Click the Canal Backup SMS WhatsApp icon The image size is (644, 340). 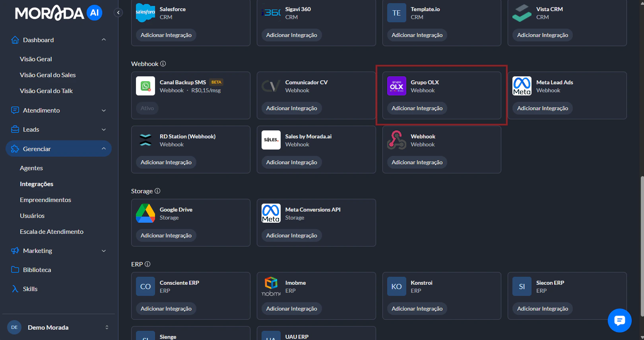[145, 86]
